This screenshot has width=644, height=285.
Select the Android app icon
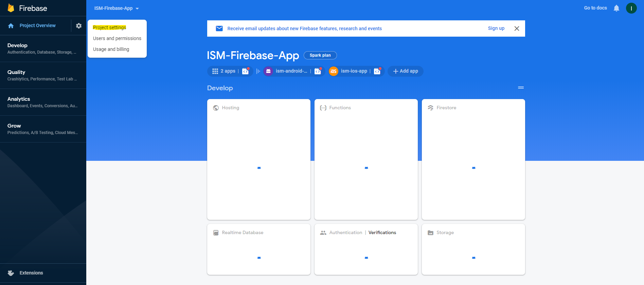click(x=268, y=71)
